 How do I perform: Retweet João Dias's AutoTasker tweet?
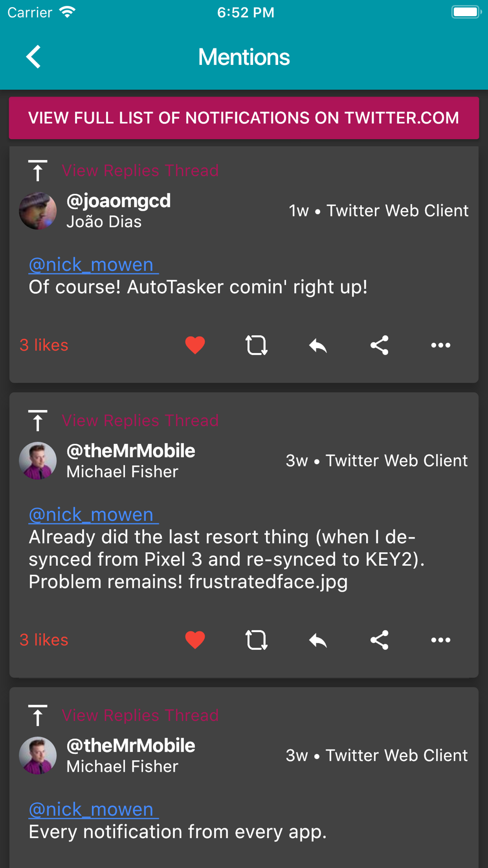click(x=256, y=345)
